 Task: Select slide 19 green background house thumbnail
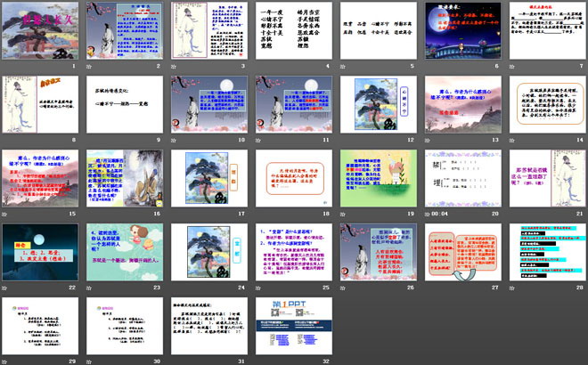coord(379,178)
